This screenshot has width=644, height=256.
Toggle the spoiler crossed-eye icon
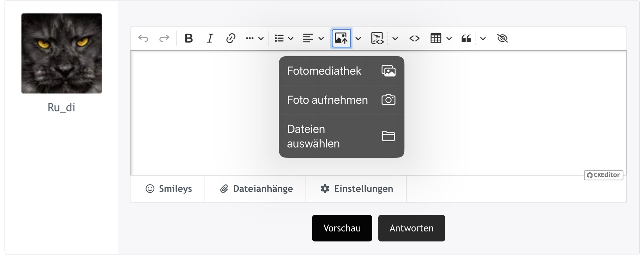click(502, 39)
